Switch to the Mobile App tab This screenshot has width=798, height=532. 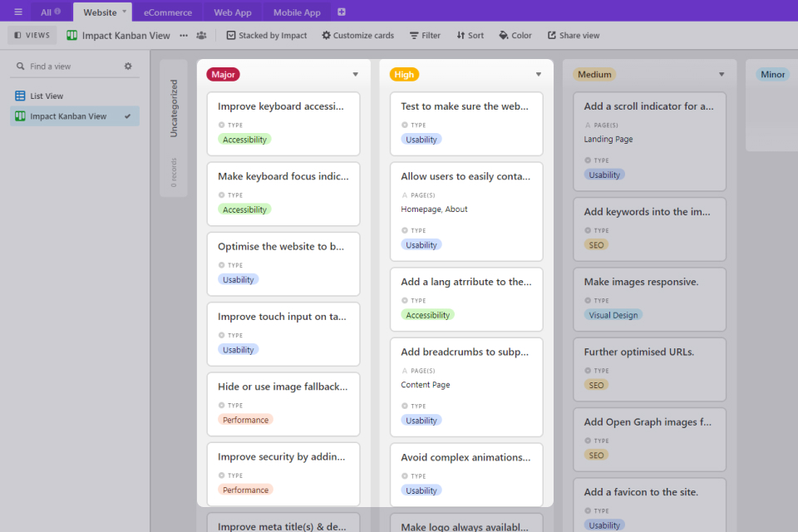[297, 12]
